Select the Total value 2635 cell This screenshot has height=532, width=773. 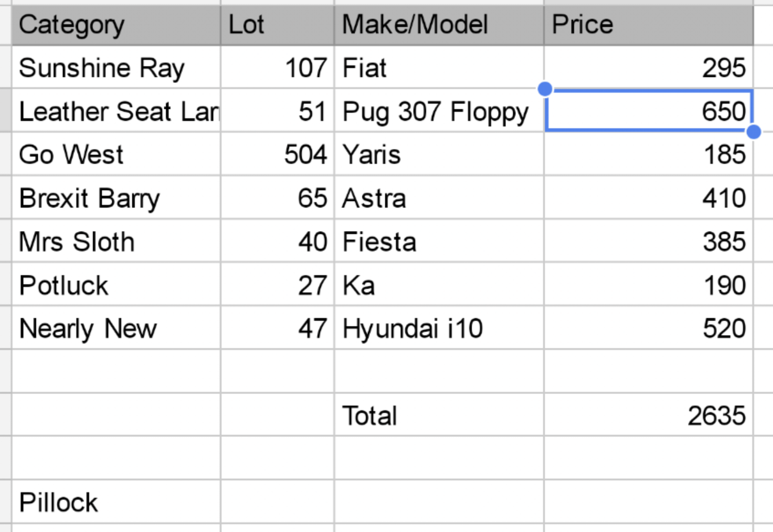coord(649,415)
